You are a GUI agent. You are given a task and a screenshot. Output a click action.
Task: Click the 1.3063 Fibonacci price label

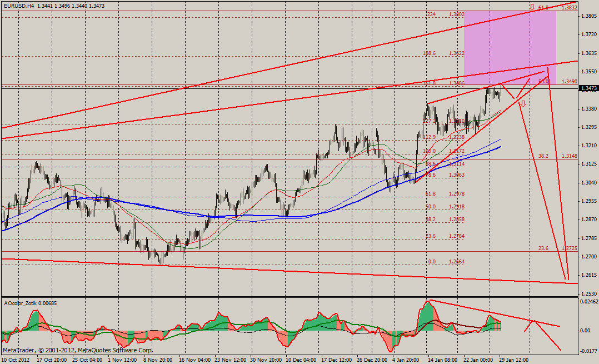coord(457,175)
